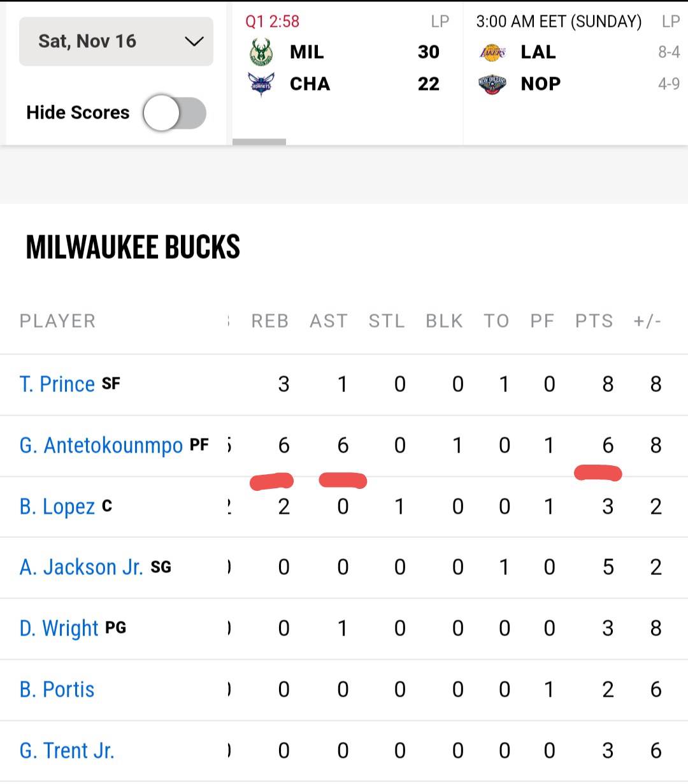Click the Charlotte Hornets team logo
Screen dimensions: 688x784
pyautogui.click(x=261, y=83)
